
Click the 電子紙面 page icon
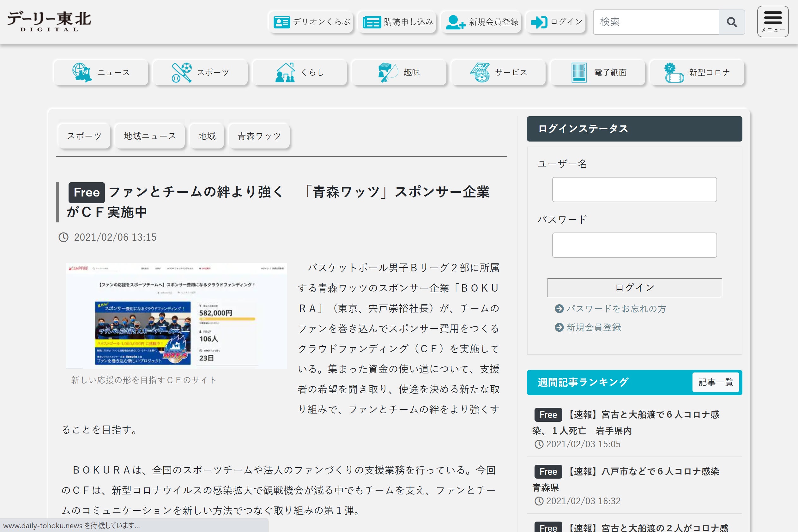[x=579, y=72]
